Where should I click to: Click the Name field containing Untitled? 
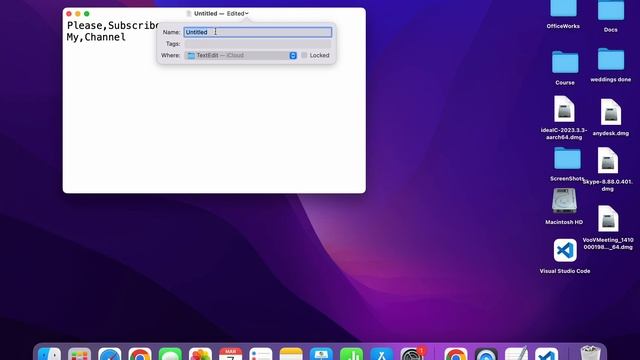coord(258,32)
